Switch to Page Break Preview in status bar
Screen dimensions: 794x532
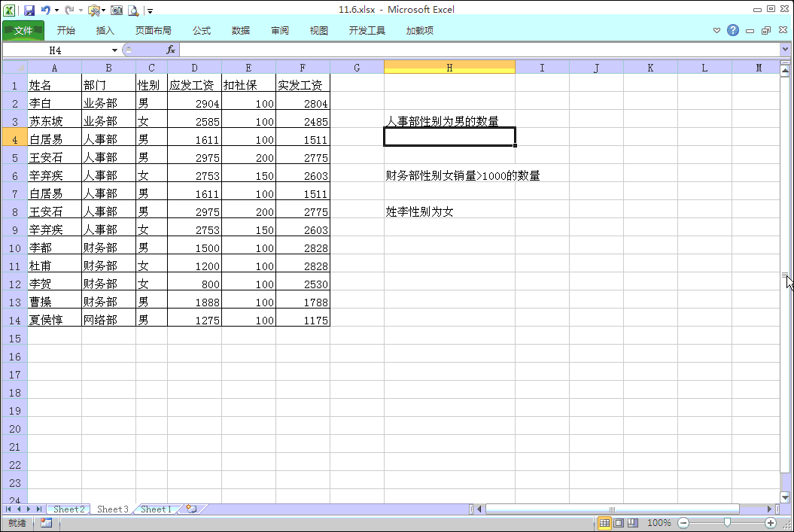click(x=633, y=523)
